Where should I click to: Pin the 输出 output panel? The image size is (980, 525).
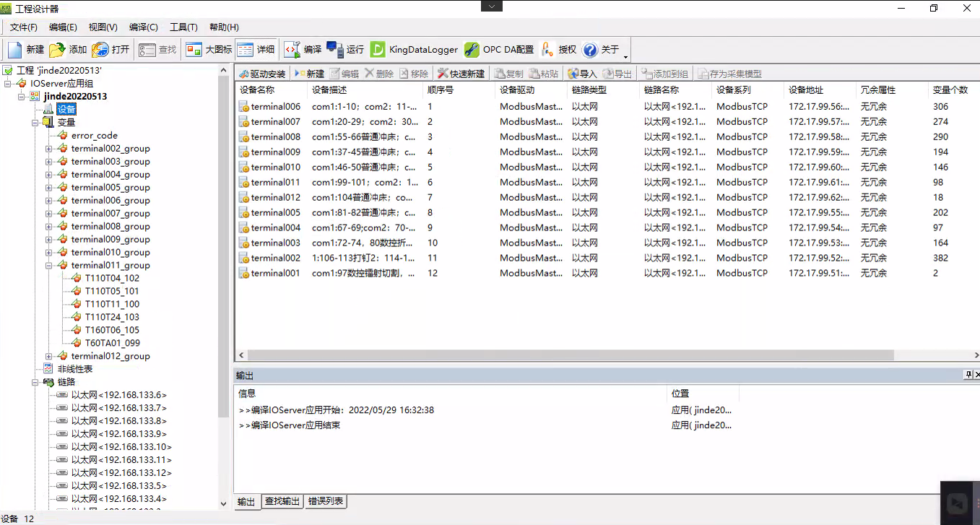[968, 375]
